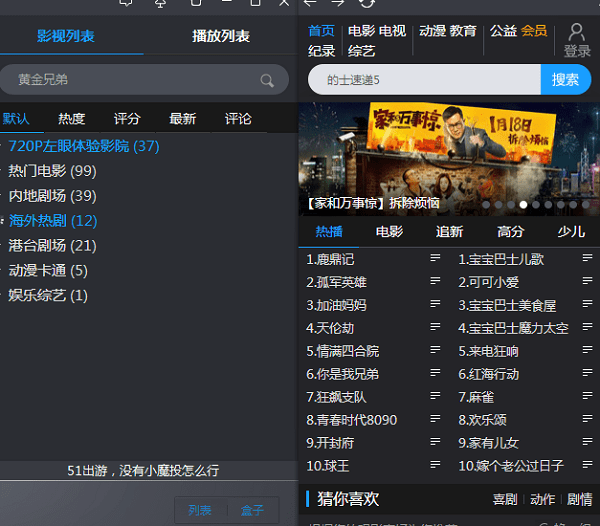Open the 电影 navigation item in top menu
600x526 pixels.
pyautogui.click(x=362, y=31)
